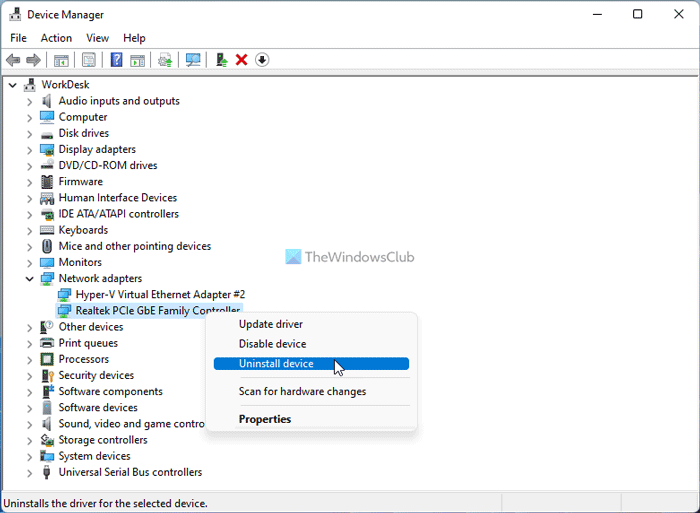Click the Audio inputs and outputs speaker icon
Viewport: 700px width, 513px height.
(x=47, y=101)
